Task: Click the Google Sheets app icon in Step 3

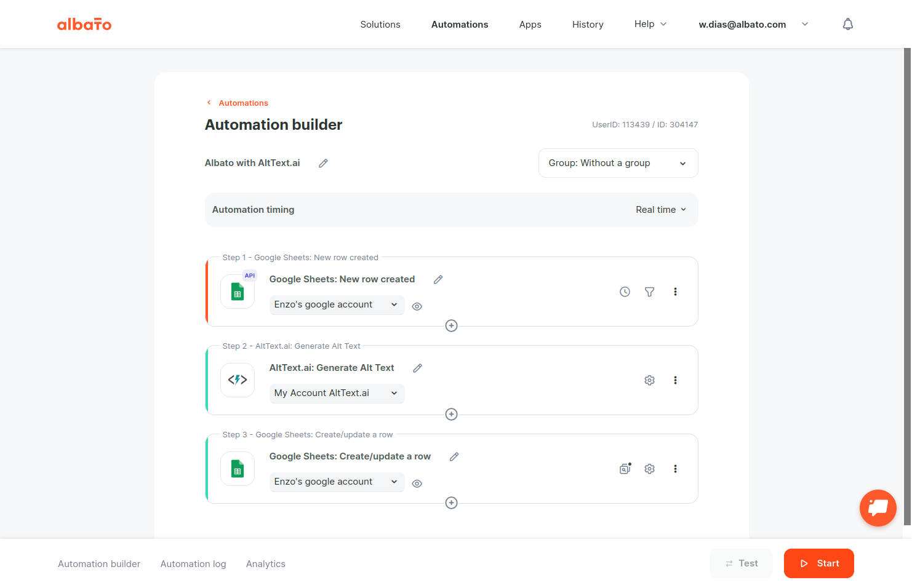Action: click(238, 469)
